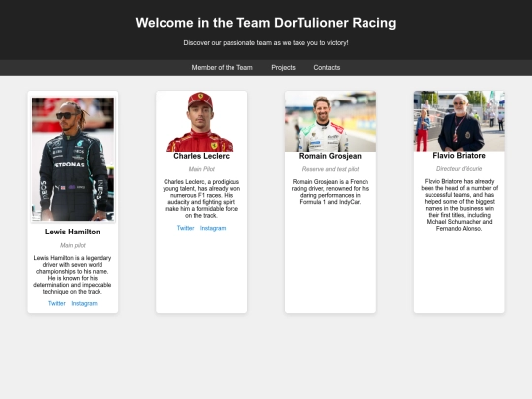Click Charles Leclerc's description paragraph
Viewport: 532px width, 399px height.
202,198
